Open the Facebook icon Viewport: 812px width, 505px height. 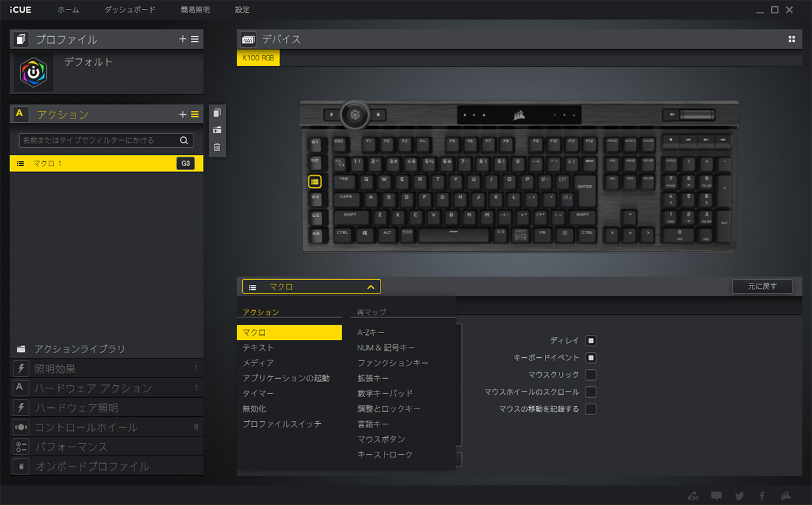tap(762, 495)
